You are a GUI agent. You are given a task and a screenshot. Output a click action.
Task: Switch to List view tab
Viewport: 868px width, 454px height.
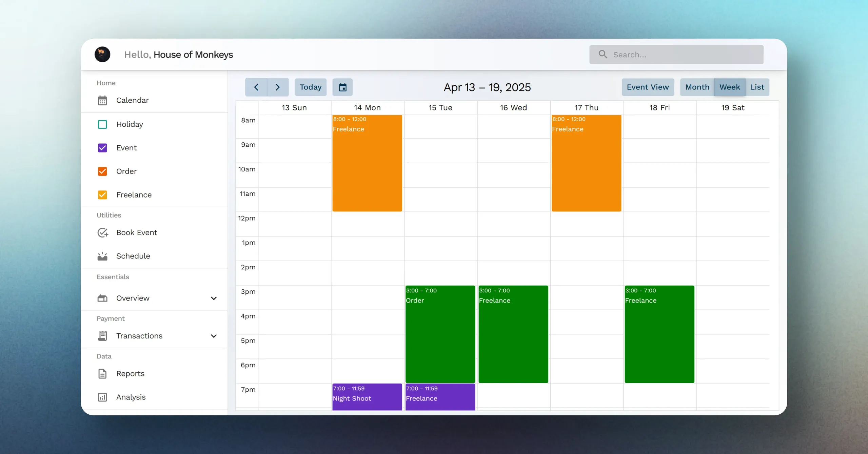757,87
